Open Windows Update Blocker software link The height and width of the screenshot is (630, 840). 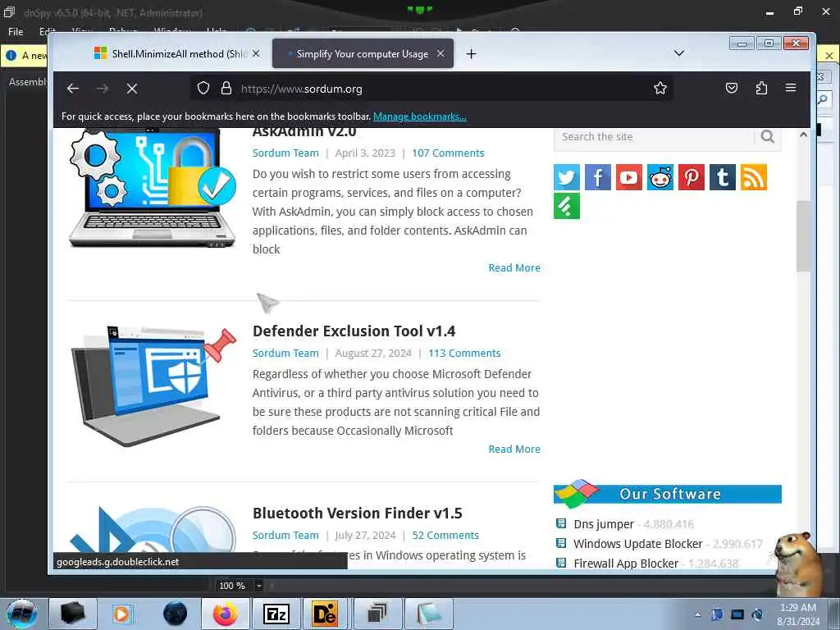(637, 544)
